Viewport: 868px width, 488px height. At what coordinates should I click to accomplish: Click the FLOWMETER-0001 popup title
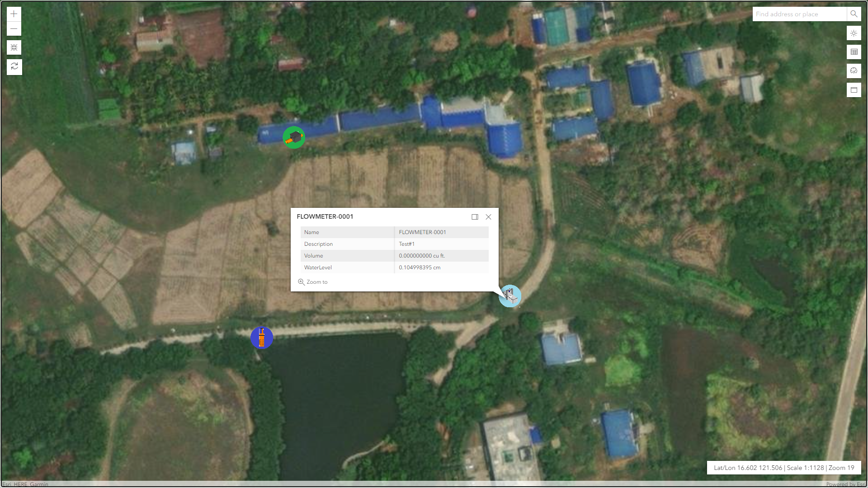325,216
